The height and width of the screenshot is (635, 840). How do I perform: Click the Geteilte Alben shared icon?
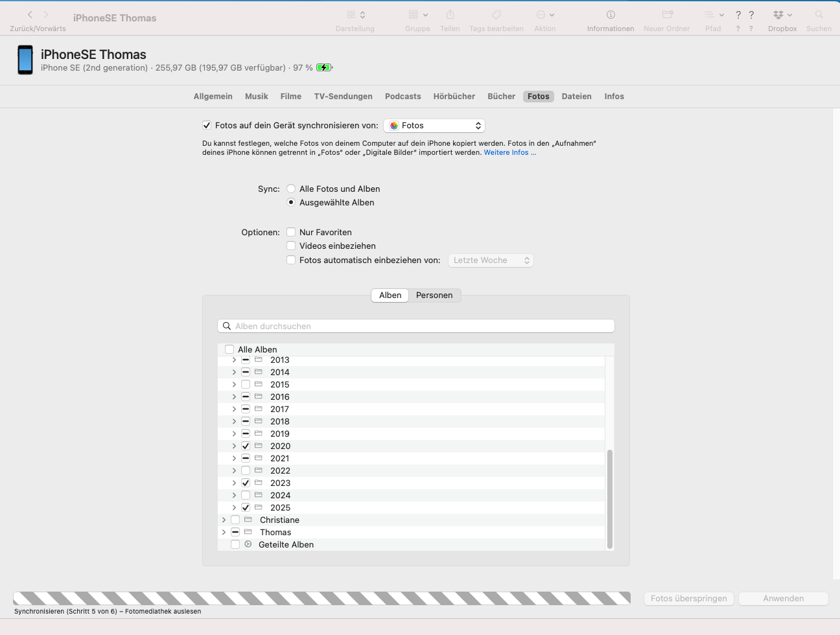click(x=248, y=544)
